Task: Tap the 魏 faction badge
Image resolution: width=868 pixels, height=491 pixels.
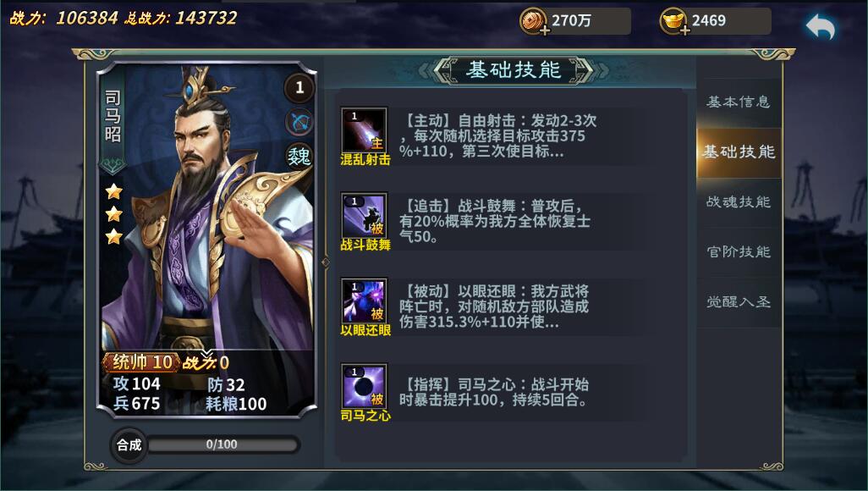Action: pos(299,157)
